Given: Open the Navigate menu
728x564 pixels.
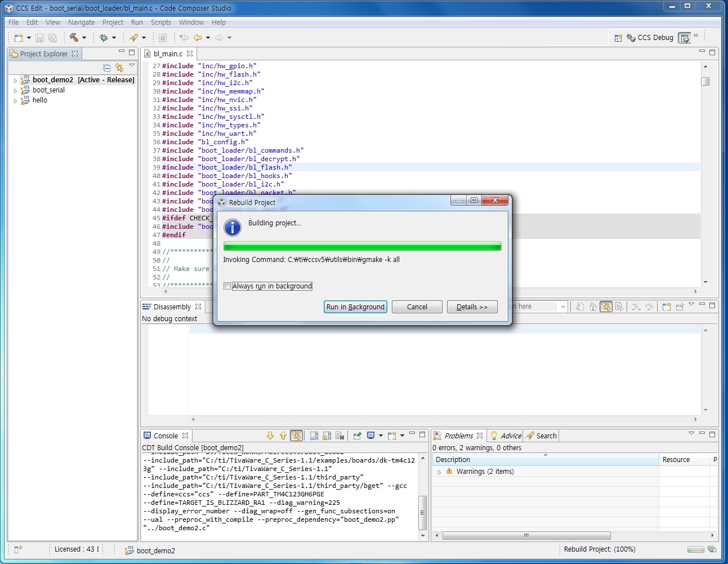Looking at the screenshot, I should (81, 23).
